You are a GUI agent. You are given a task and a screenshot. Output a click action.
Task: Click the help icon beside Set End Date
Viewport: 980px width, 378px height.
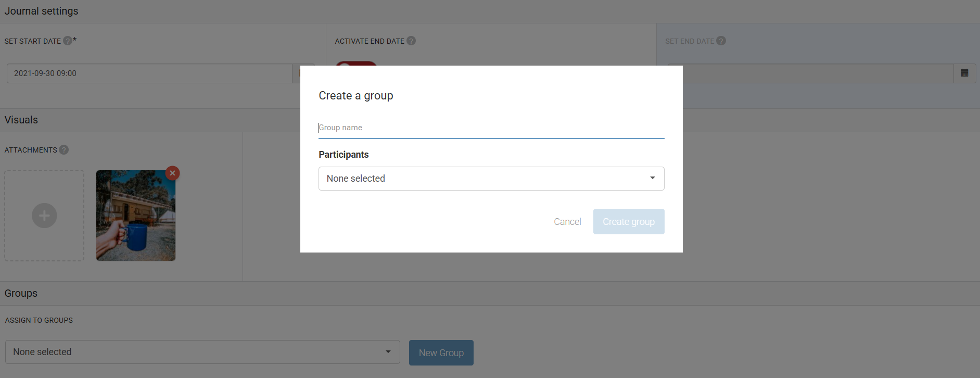pos(721,41)
